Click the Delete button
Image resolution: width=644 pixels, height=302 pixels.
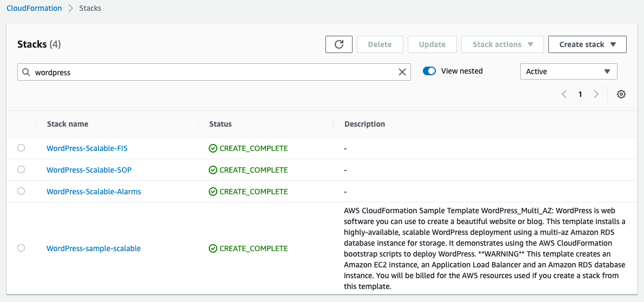click(380, 44)
